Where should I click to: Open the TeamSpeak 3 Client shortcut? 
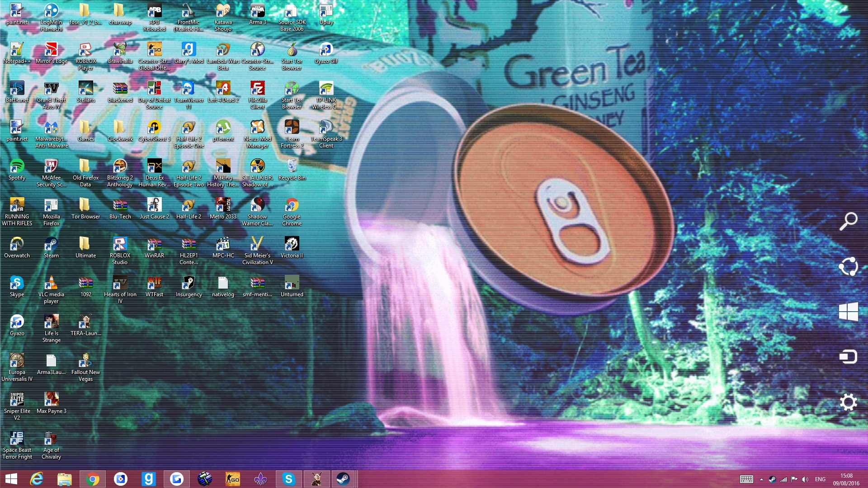point(326,134)
